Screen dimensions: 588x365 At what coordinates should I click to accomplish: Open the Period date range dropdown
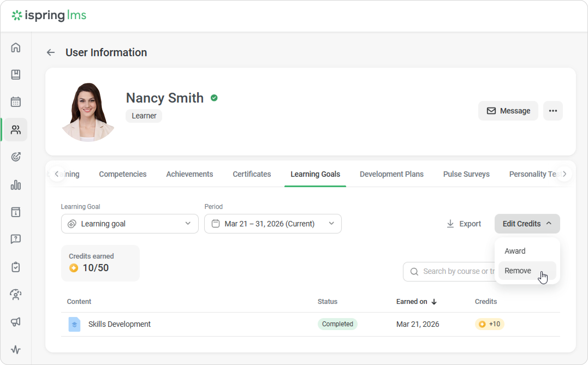click(273, 224)
